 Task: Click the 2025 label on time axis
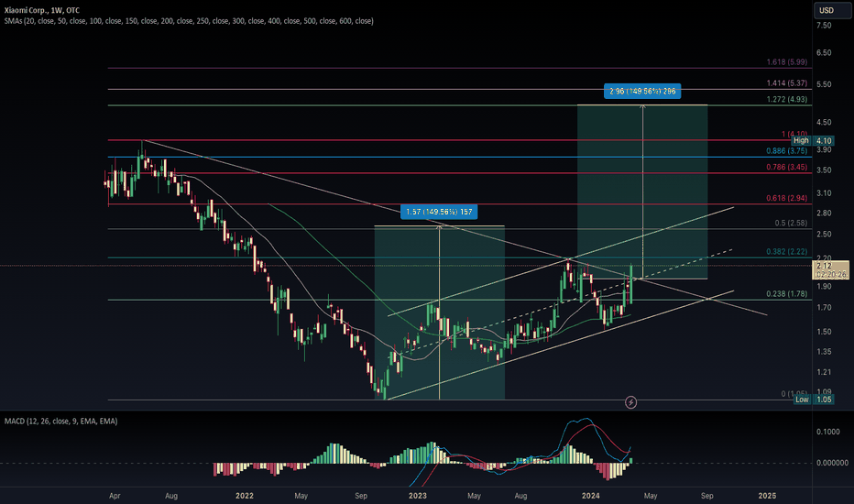coord(767,495)
